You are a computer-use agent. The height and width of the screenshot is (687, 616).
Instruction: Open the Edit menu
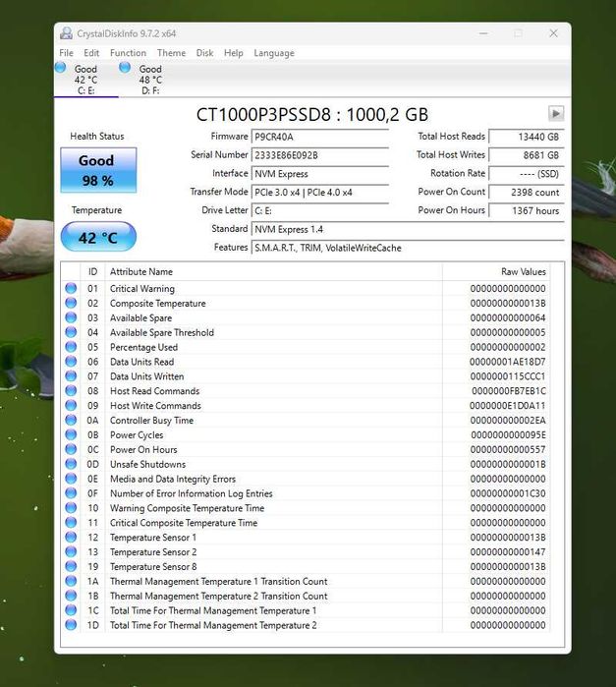point(91,53)
